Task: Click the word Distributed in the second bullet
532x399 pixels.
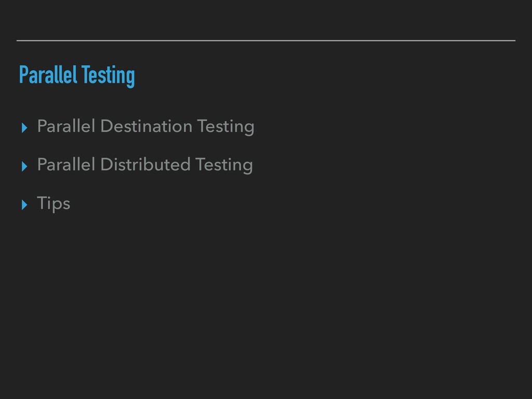Action: [145, 164]
